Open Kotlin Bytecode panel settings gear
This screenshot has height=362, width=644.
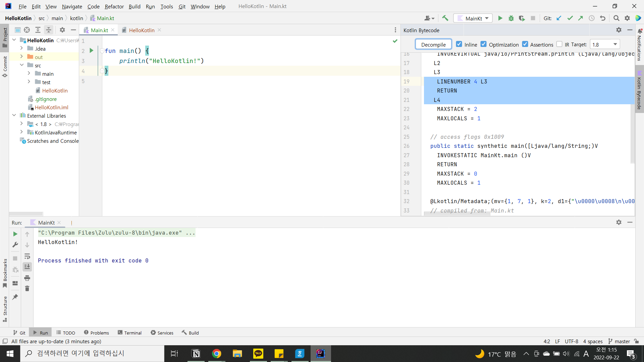[x=619, y=30]
